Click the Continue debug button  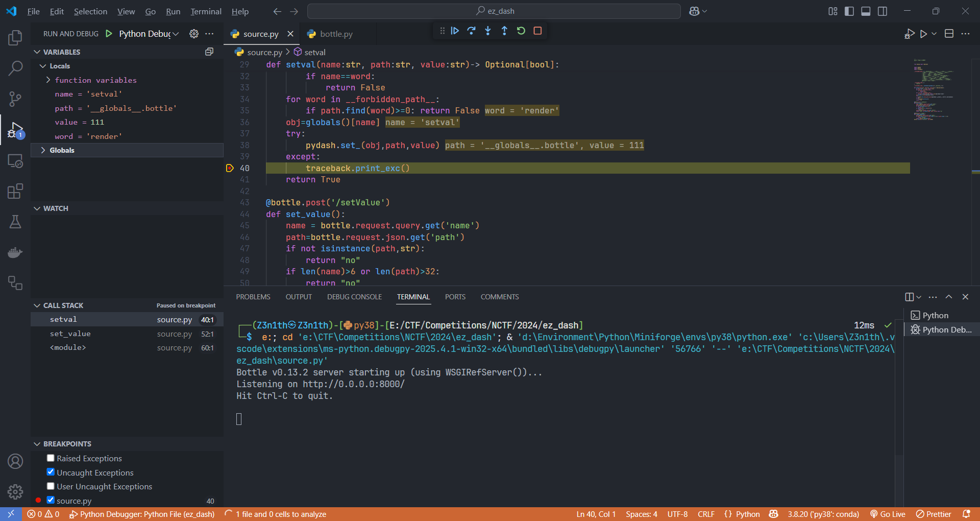point(455,31)
